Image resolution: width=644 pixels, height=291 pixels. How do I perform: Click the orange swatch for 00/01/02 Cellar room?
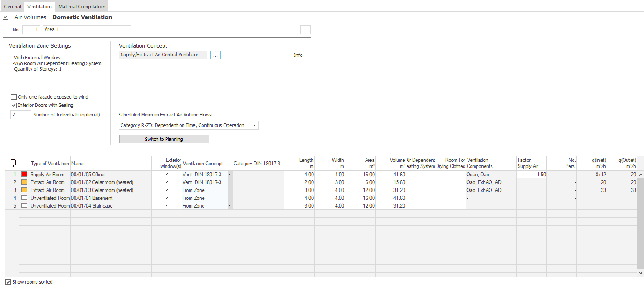[x=24, y=182]
